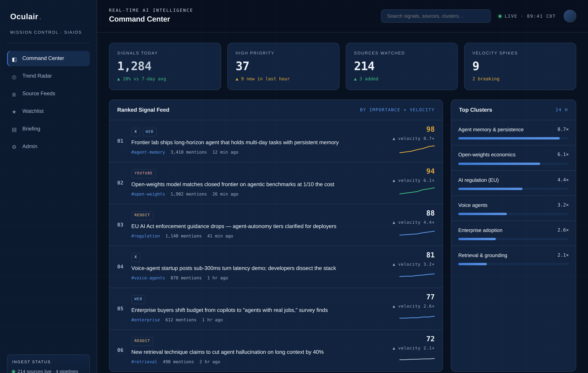This screenshot has width=588, height=373.
Task: Click the score 94 value
Action: click(x=430, y=171)
